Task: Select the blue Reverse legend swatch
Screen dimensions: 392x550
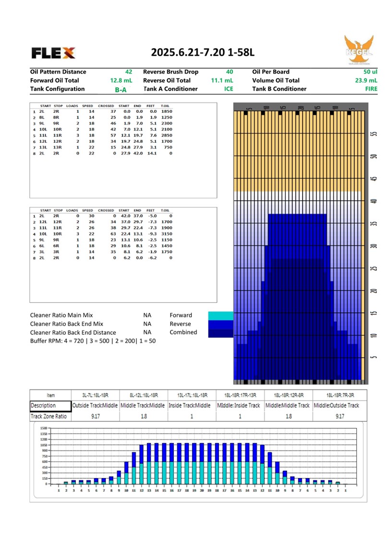Action: (220, 324)
